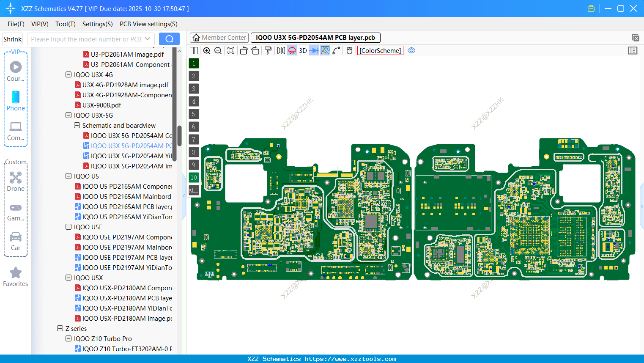Collapse the Z series category
644x363 pixels.
(x=60, y=328)
